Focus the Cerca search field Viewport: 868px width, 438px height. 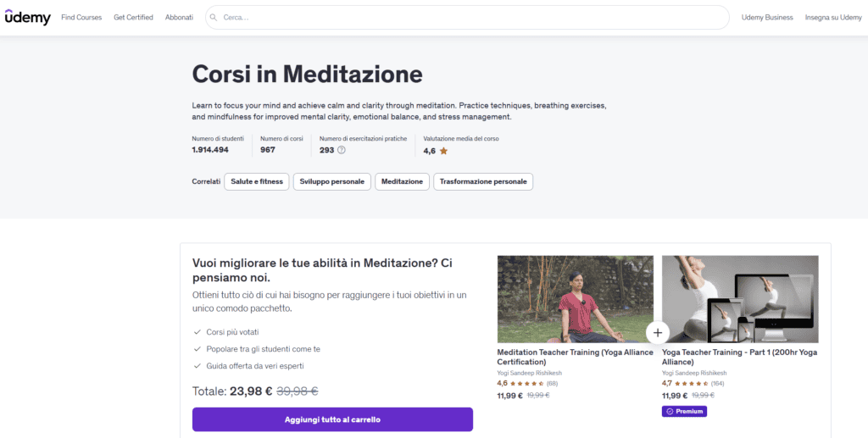coord(467,18)
